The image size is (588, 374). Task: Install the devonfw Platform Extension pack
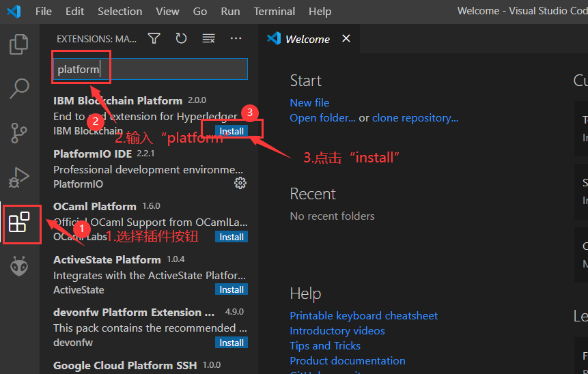pyautogui.click(x=232, y=343)
